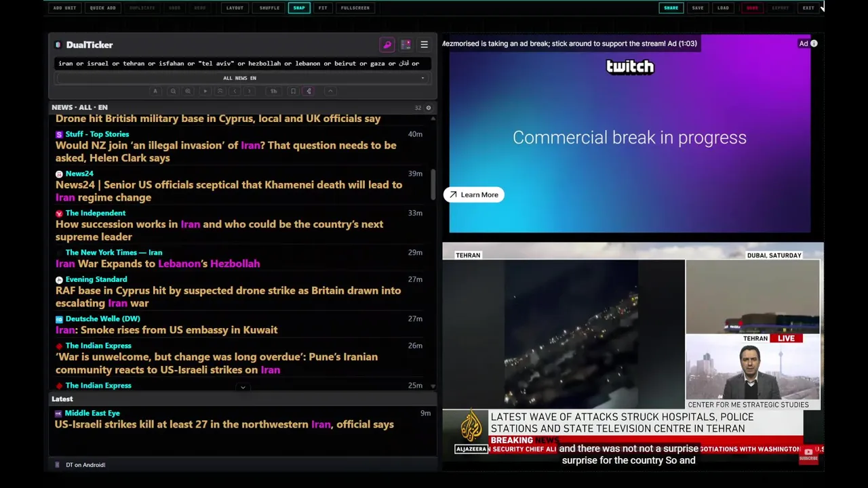
Task: Click the SHARE button in top bar
Action: pyautogui.click(x=671, y=7)
